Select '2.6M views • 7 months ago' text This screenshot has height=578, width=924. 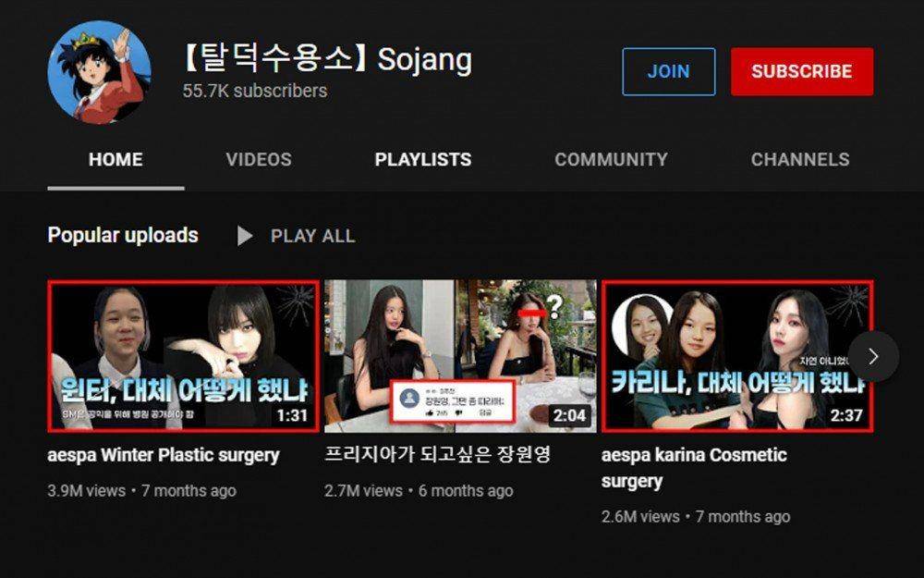pos(696,517)
